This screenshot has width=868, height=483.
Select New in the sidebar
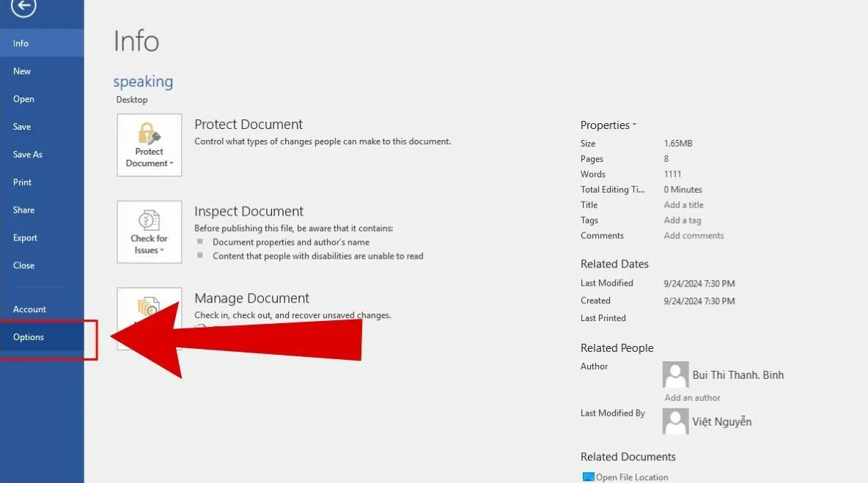[x=42, y=71]
